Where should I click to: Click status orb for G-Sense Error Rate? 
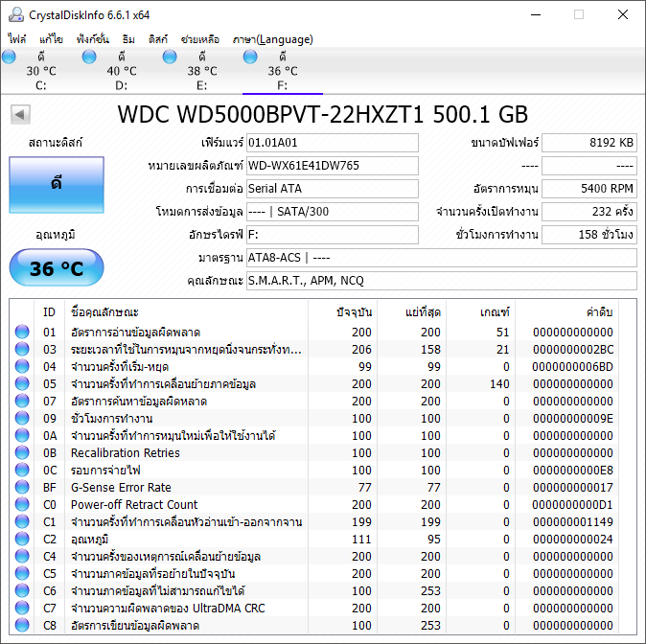click(x=22, y=488)
